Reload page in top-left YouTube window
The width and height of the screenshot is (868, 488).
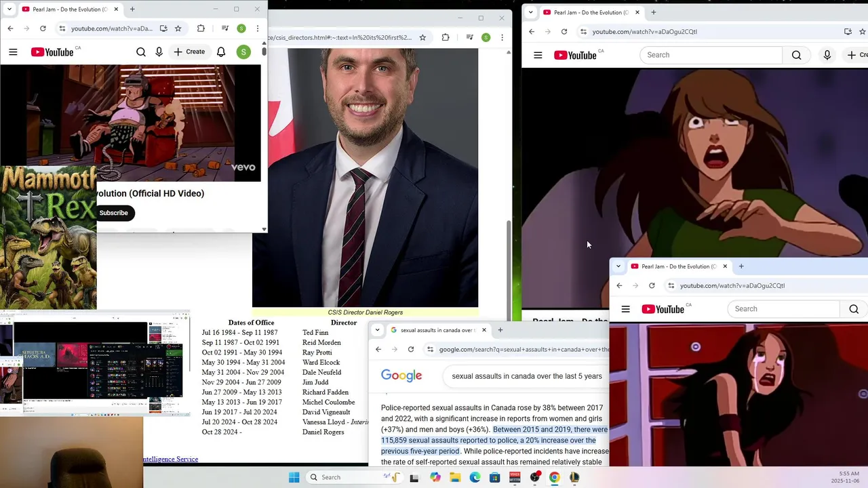pyautogui.click(x=43, y=28)
